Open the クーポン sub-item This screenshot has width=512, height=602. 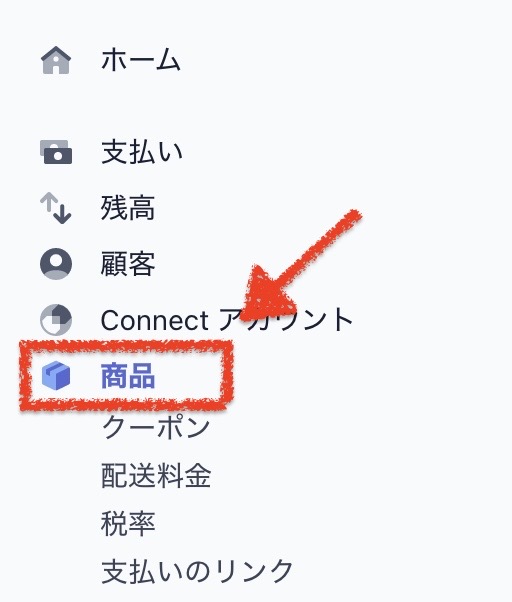(156, 427)
